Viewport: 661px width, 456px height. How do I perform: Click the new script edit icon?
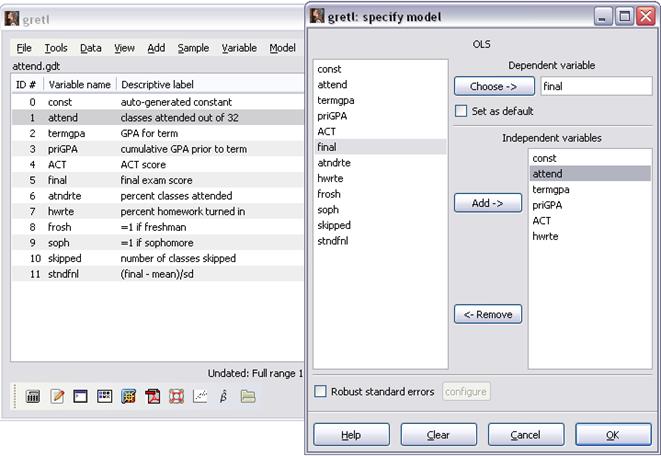57,397
